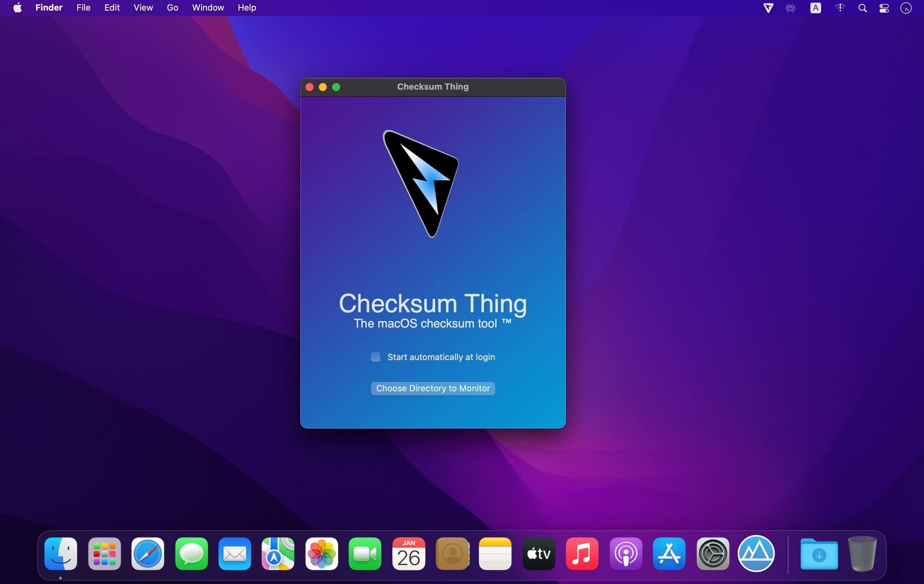Click the Checksum Thing menu bar icon
The height and width of the screenshot is (584, 924).
pos(768,8)
